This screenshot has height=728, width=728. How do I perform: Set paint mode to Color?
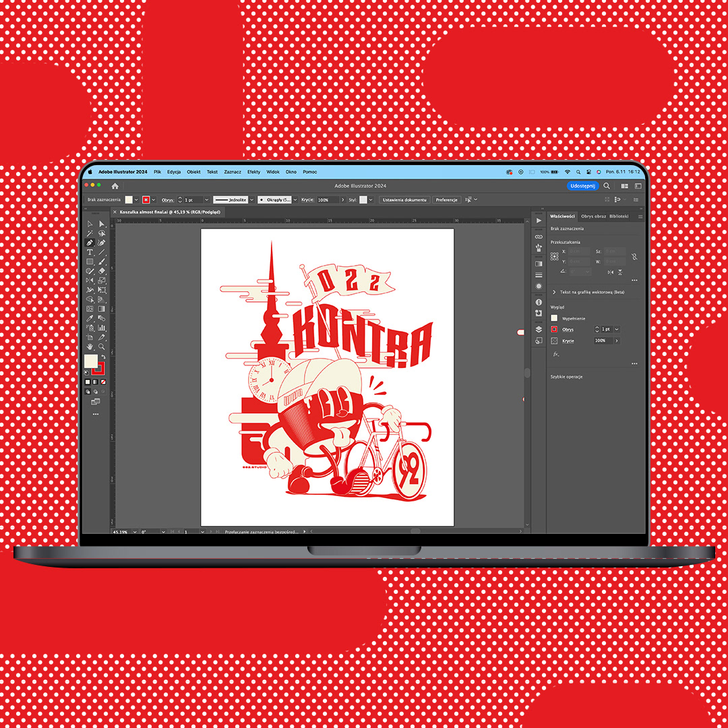pyautogui.click(x=88, y=382)
